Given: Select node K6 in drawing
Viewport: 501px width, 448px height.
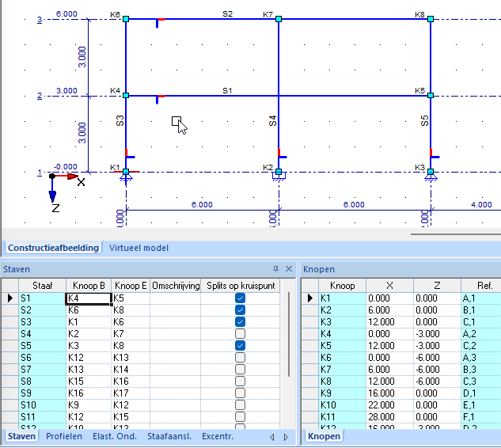Looking at the screenshot, I should (126, 19).
